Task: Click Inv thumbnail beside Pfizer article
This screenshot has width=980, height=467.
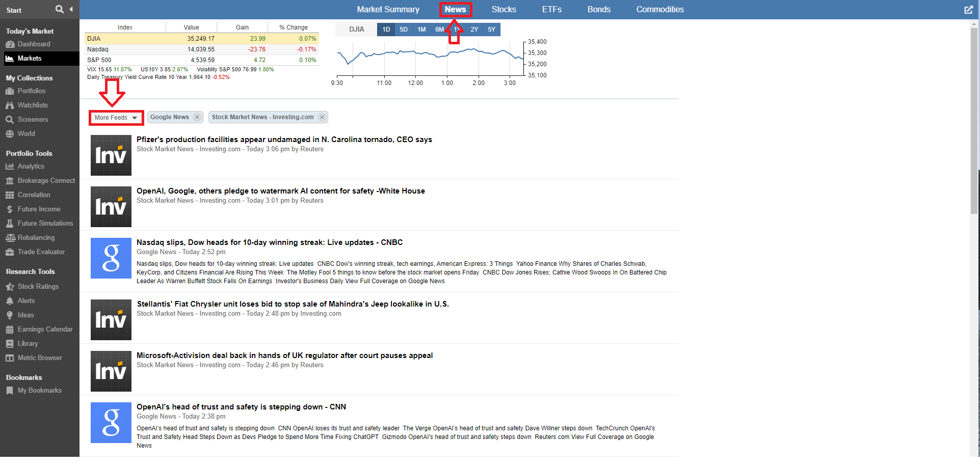Action: 111,155
